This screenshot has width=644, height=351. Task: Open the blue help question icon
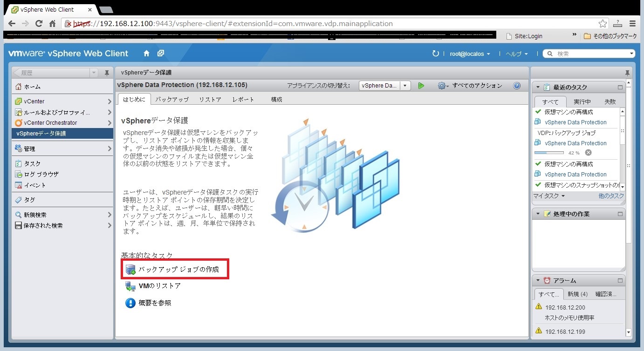(x=517, y=86)
